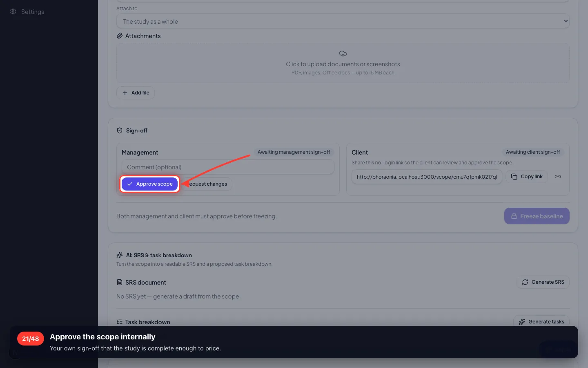Click the Copy link button

tap(527, 177)
